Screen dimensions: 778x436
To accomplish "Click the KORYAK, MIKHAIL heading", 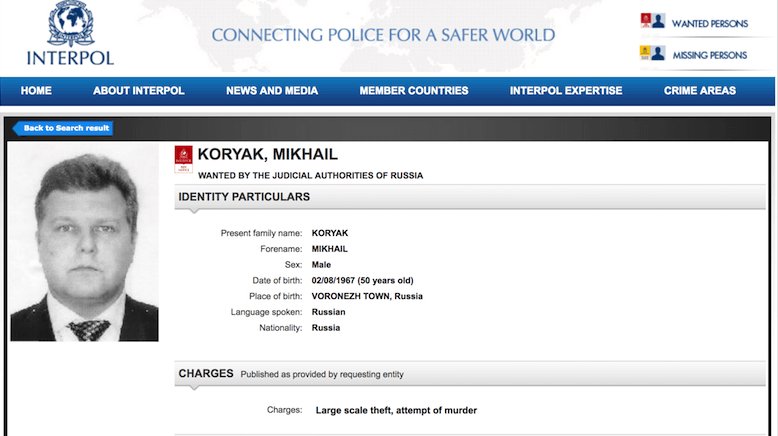I will pos(267,154).
